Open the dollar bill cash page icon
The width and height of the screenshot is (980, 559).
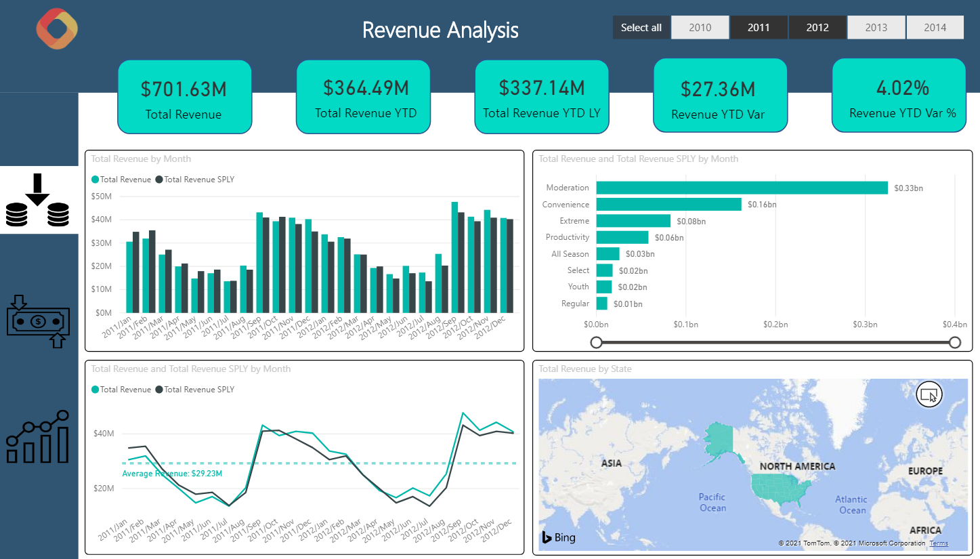pyautogui.click(x=38, y=321)
